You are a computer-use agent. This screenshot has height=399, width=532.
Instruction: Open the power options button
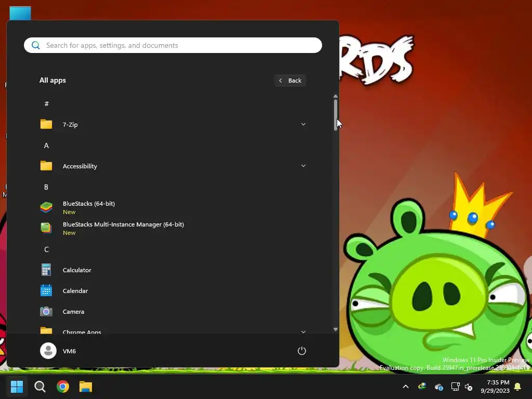tap(302, 351)
